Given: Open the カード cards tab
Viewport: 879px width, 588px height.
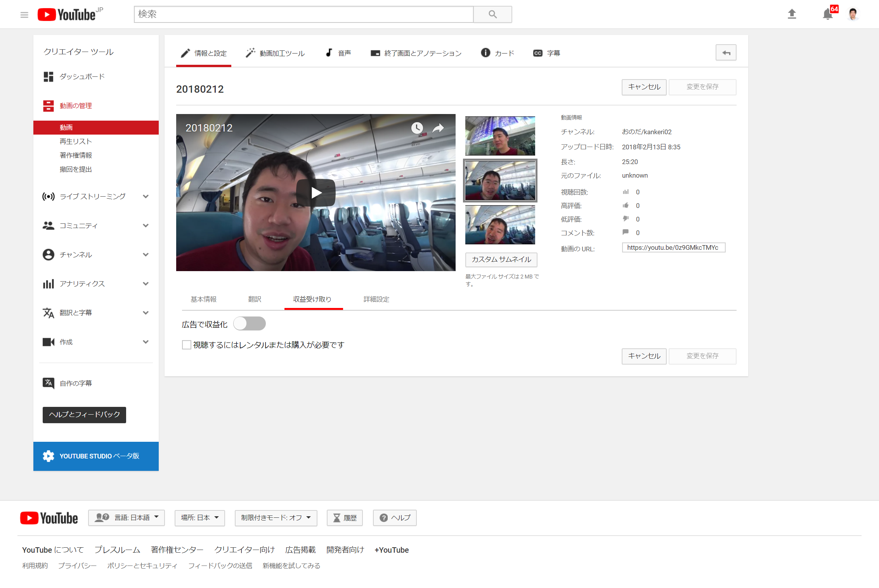Looking at the screenshot, I should (x=498, y=53).
